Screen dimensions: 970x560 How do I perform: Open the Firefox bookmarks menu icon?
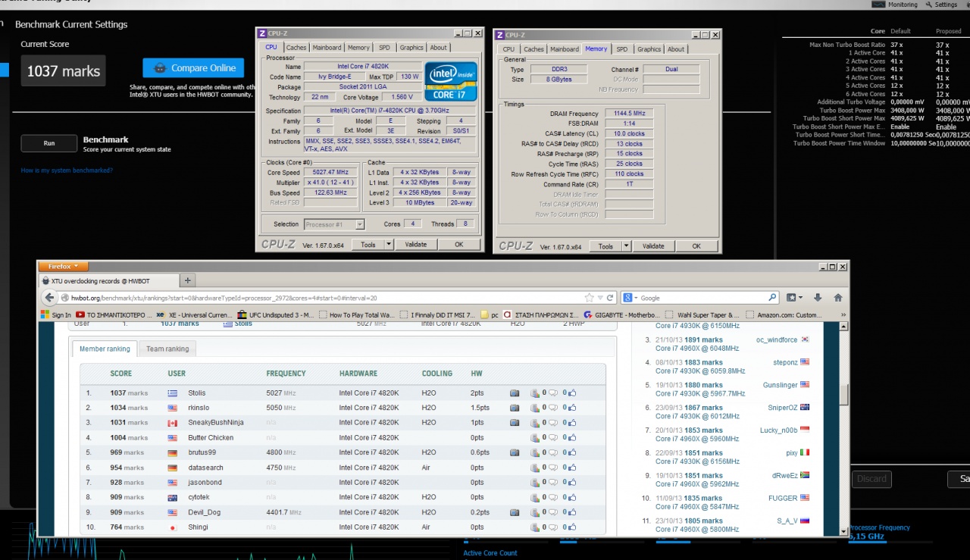click(x=794, y=298)
